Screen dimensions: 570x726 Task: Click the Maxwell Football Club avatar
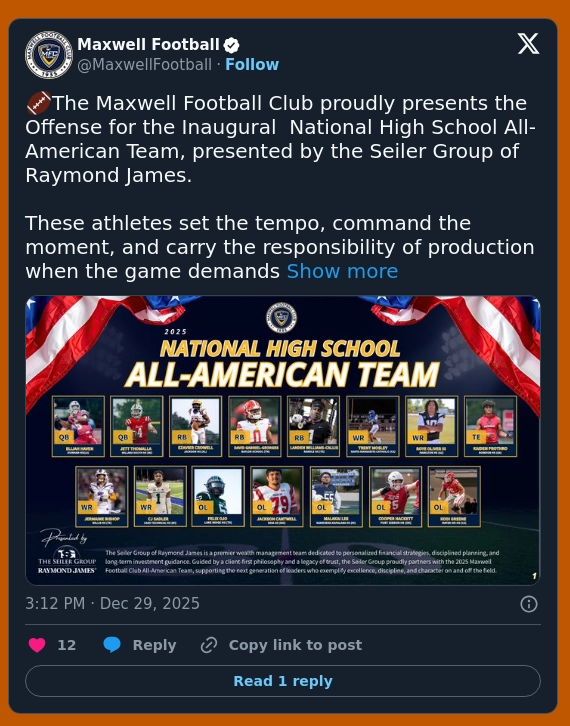(49, 55)
